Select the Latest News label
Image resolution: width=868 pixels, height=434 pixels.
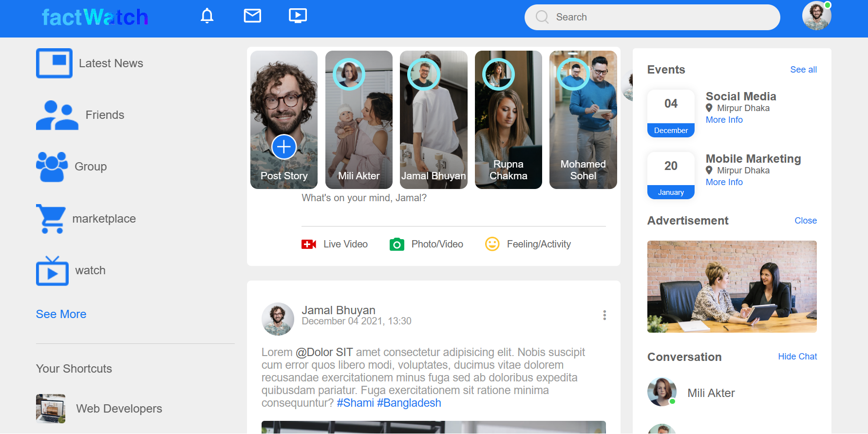111,63
